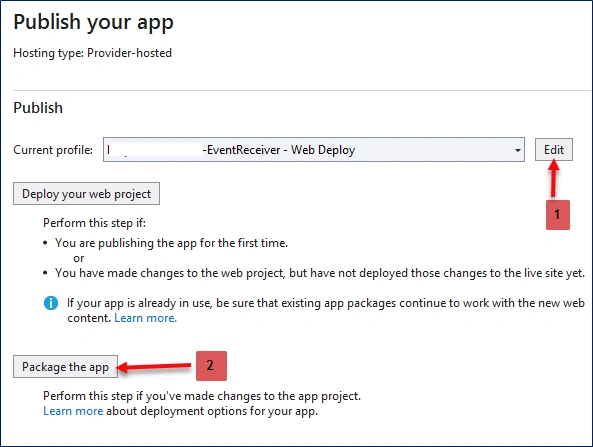Click the 'Hosting type: Provider-hosted' text

[x=93, y=53]
